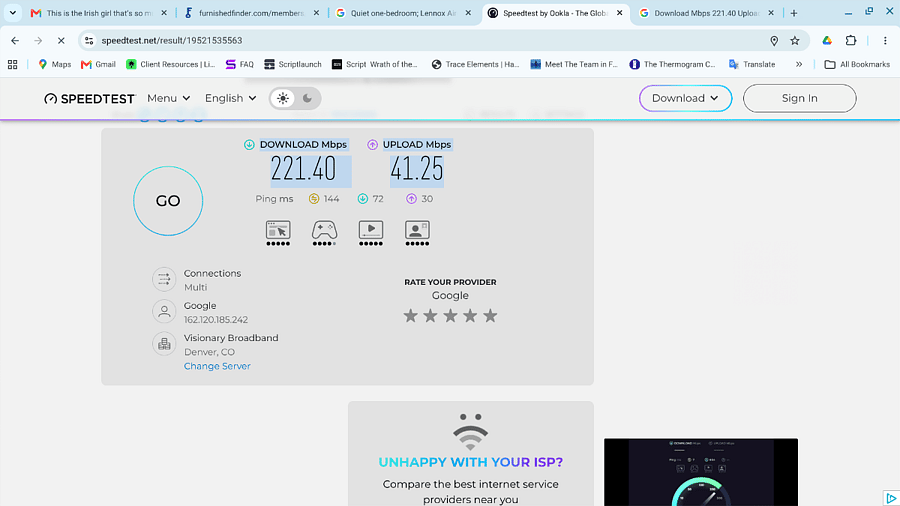Switch to dark mode with moon toggle
Image resolution: width=900 pixels, height=506 pixels.
point(308,98)
